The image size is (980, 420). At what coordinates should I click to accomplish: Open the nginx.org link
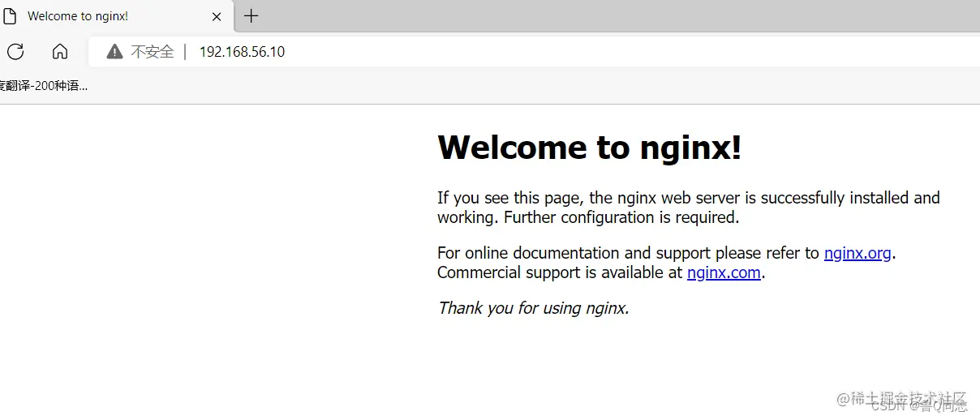click(857, 253)
